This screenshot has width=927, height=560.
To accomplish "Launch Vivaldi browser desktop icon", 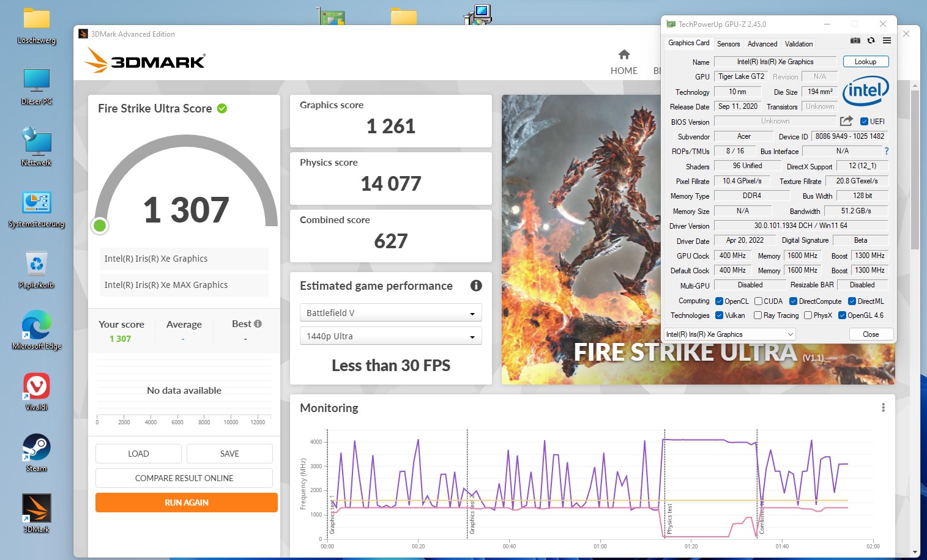I will click(x=37, y=392).
